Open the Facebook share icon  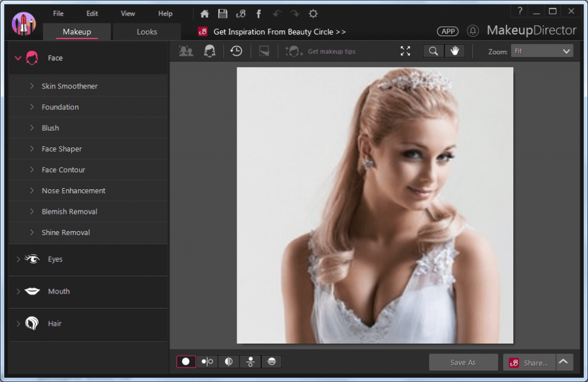pyautogui.click(x=259, y=14)
